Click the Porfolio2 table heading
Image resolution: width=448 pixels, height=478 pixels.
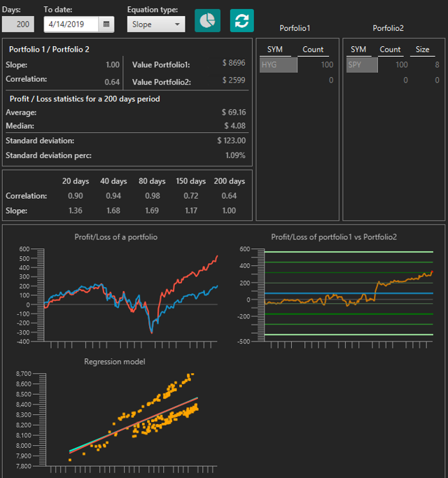pyautogui.click(x=388, y=29)
